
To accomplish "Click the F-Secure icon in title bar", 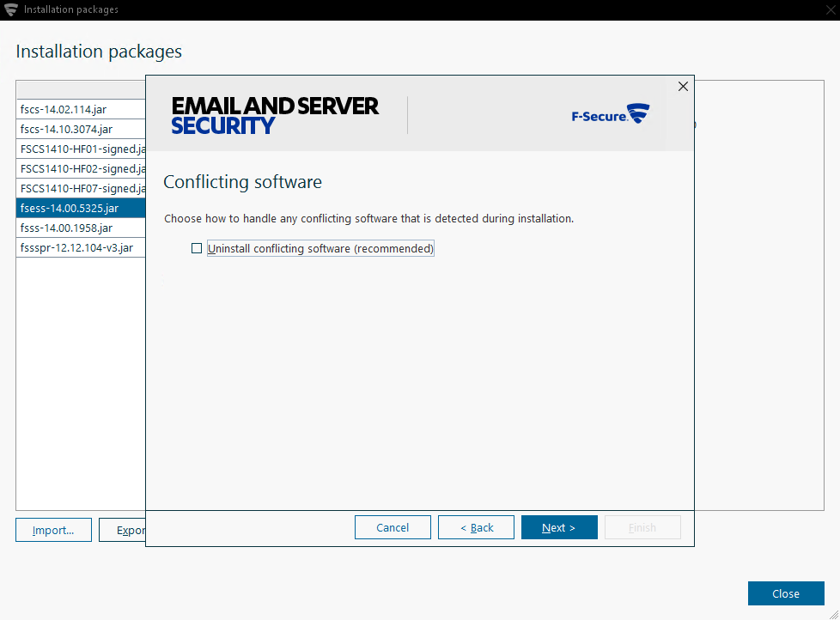I will point(10,9).
